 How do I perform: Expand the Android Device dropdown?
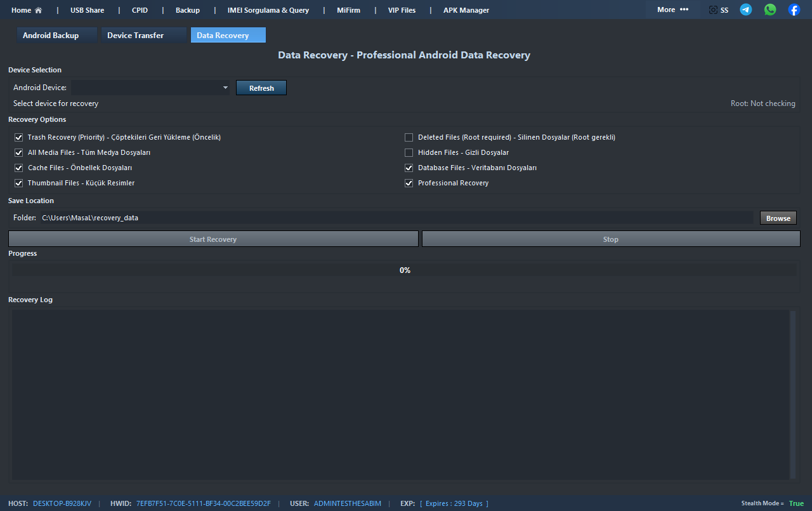[x=225, y=88]
